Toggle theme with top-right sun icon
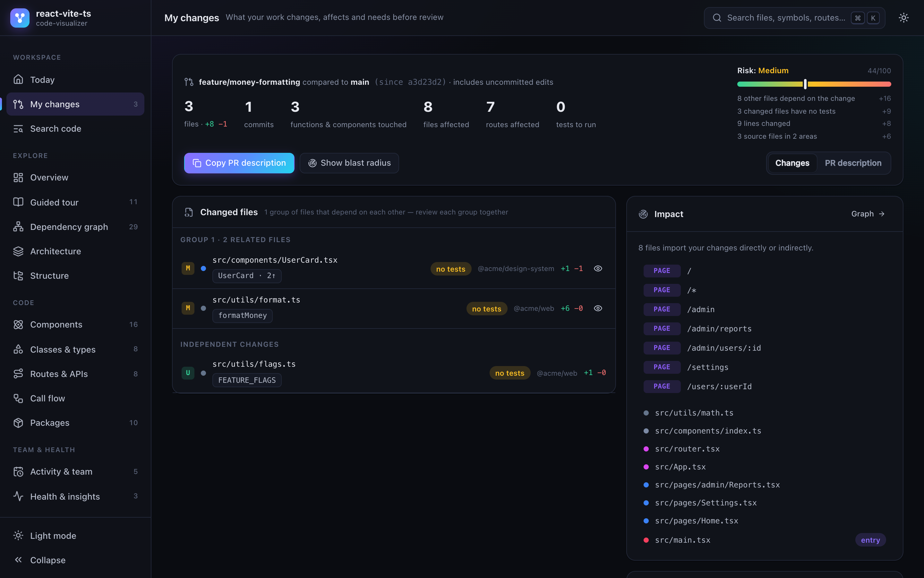The image size is (924, 578). pyautogui.click(x=903, y=18)
